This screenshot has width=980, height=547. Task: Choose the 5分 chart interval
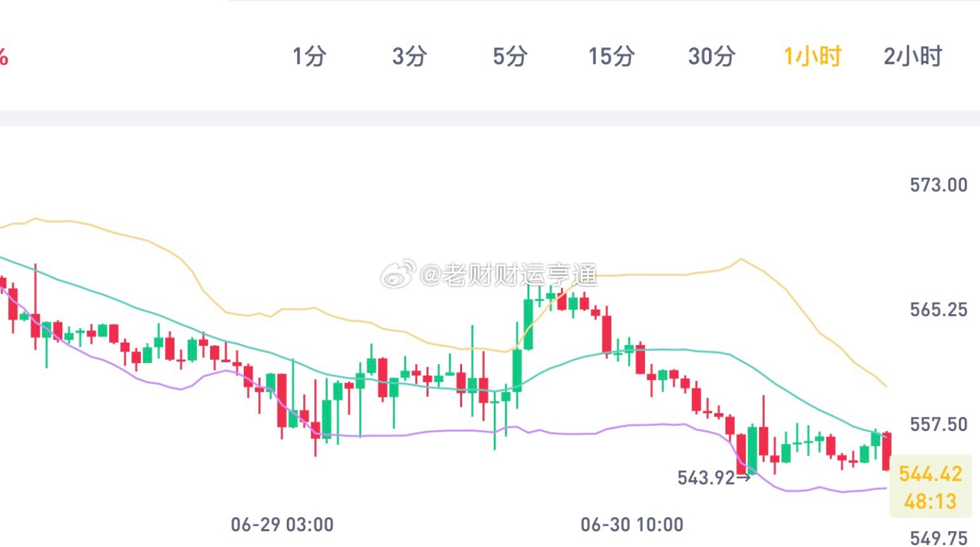(510, 56)
